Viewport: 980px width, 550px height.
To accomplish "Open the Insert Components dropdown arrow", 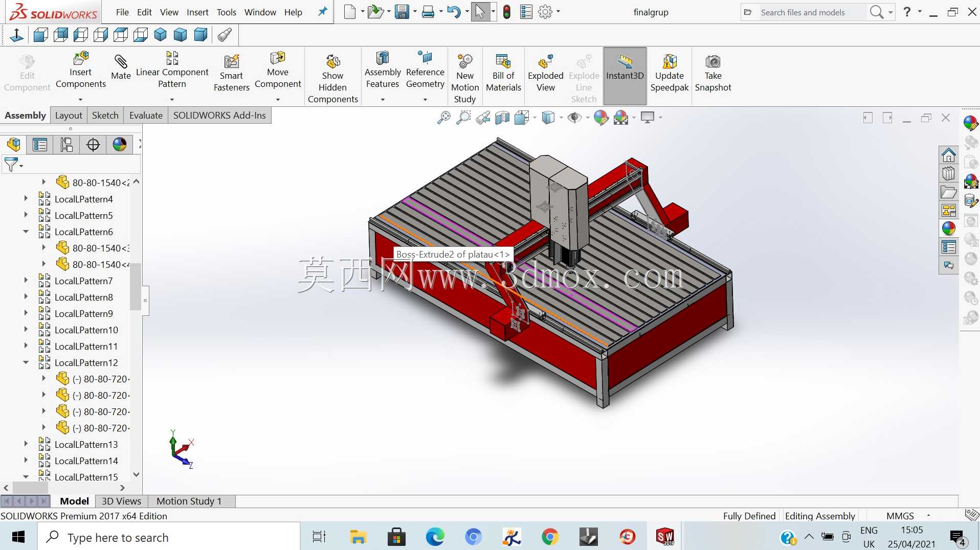I will [80, 100].
